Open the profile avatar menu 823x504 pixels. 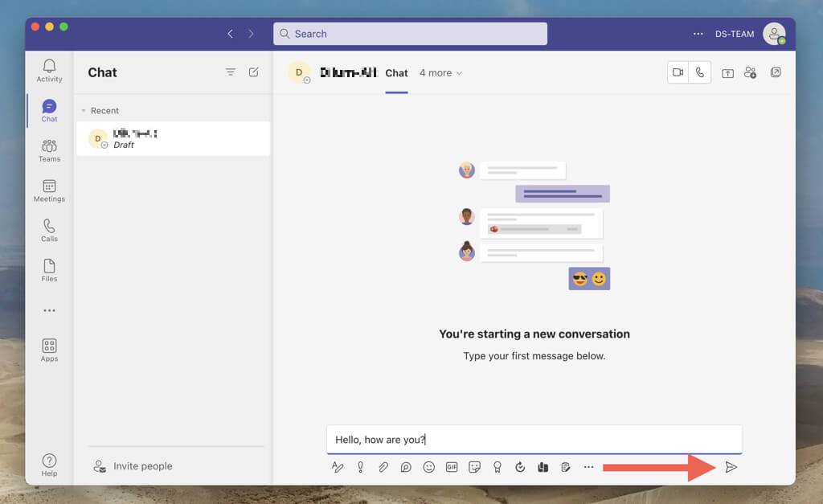(x=774, y=34)
